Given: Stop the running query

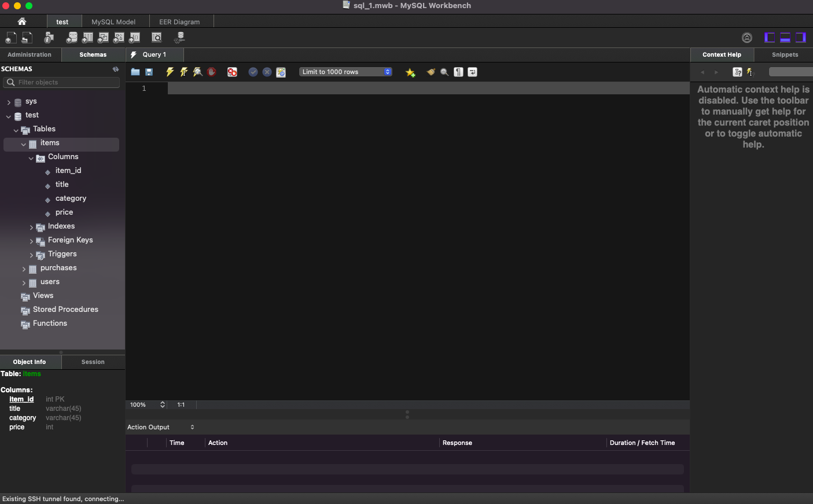Looking at the screenshot, I should 212,72.
